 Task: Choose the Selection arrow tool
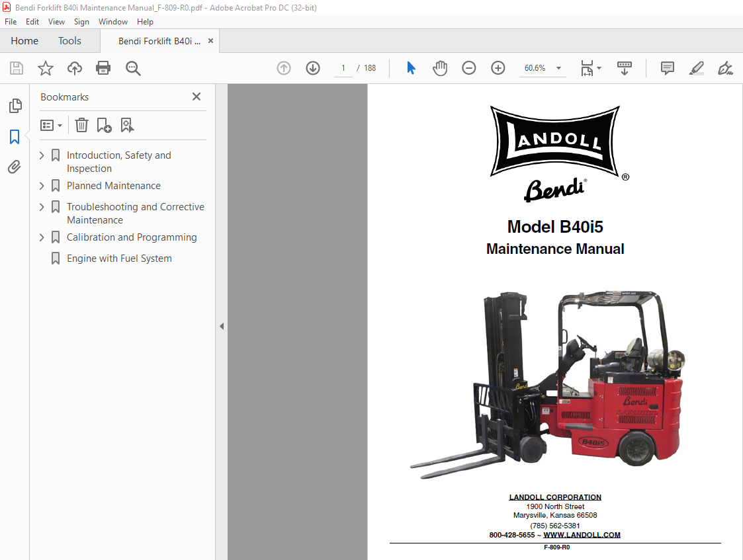[x=411, y=68]
